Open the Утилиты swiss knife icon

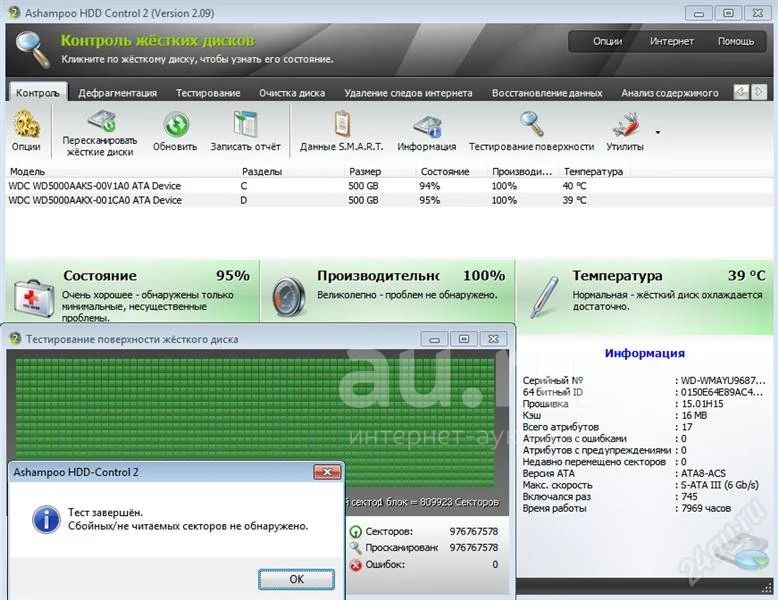click(x=626, y=125)
